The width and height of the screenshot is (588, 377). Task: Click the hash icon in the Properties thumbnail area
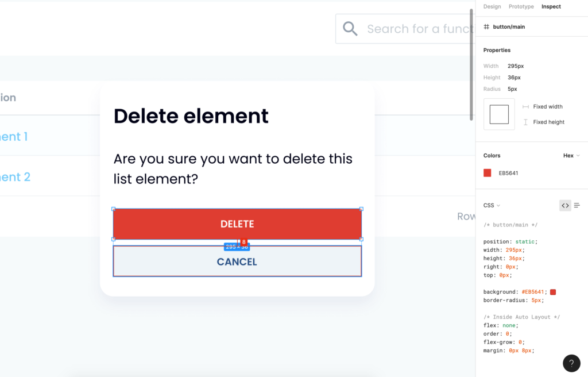(486, 26)
